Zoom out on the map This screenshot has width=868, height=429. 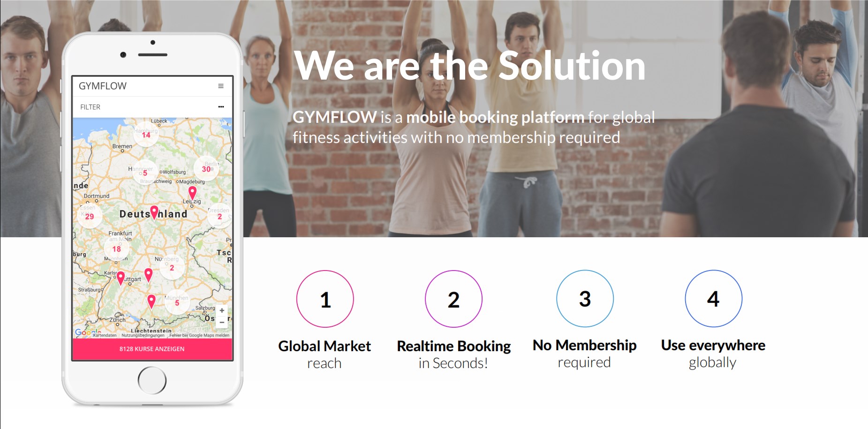tap(222, 322)
